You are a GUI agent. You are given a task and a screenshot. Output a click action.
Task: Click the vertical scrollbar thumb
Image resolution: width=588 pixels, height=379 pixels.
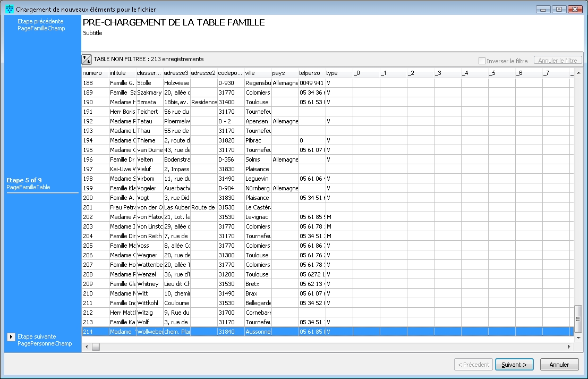tap(578, 318)
